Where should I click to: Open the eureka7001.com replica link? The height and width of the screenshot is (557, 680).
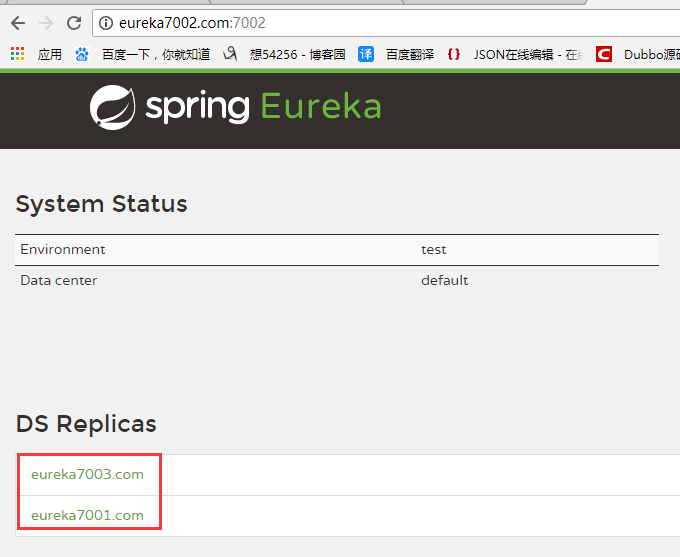pyautogui.click(x=87, y=515)
